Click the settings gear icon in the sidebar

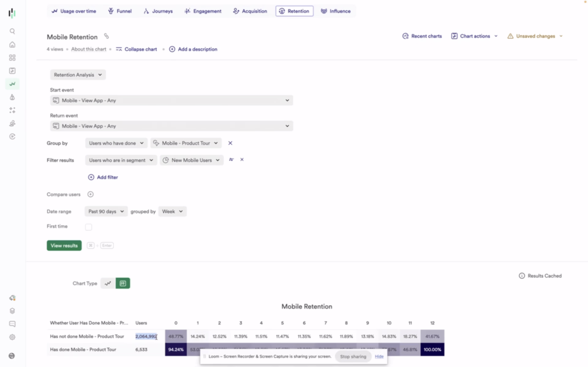pyautogui.click(x=12, y=337)
